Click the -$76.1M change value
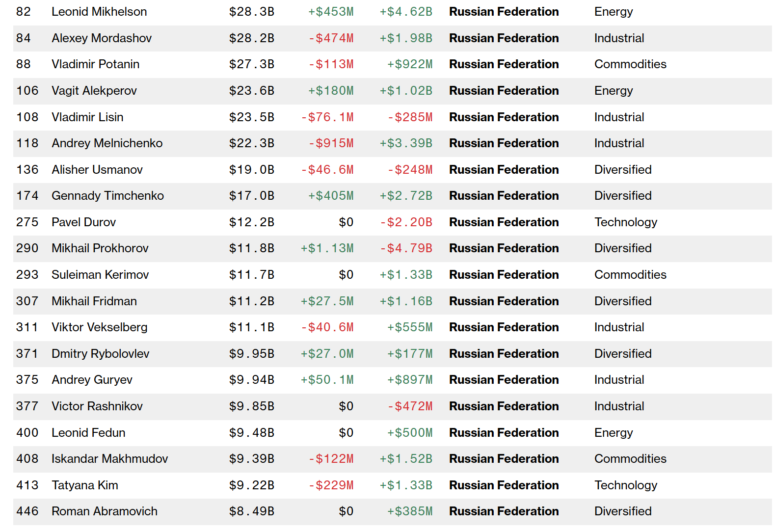Image resolution: width=774 pixels, height=532 pixels. (327, 117)
